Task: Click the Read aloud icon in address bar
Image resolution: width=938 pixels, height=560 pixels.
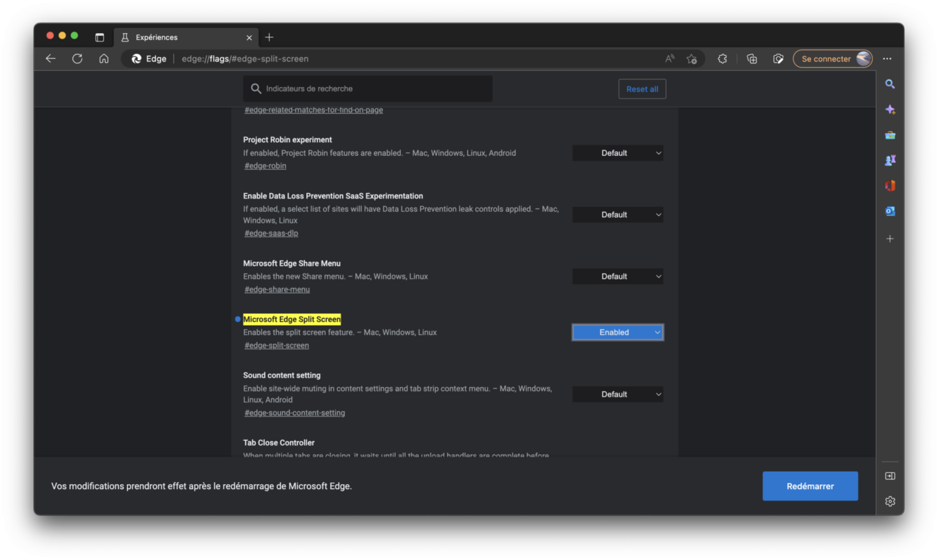Action: 670,59
